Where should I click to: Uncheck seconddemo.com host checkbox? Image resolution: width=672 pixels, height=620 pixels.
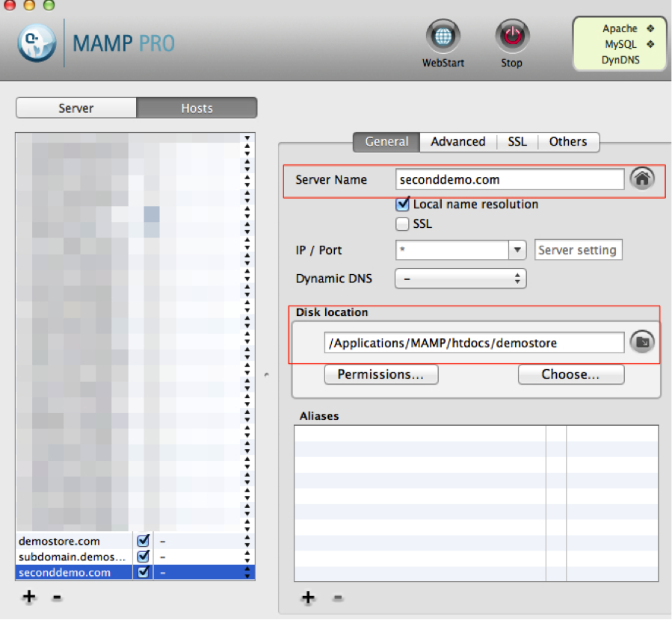(x=143, y=572)
